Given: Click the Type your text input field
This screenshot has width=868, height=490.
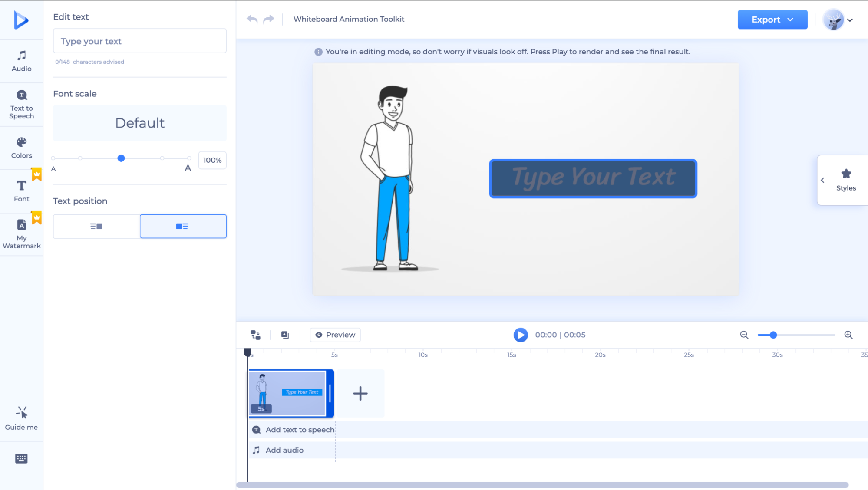Looking at the screenshot, I should 139,41.
